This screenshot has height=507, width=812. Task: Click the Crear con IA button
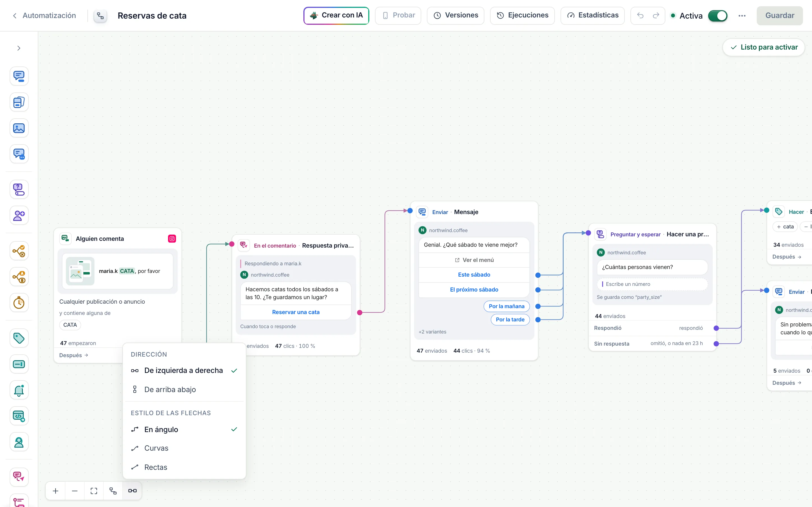pos(336,15)
